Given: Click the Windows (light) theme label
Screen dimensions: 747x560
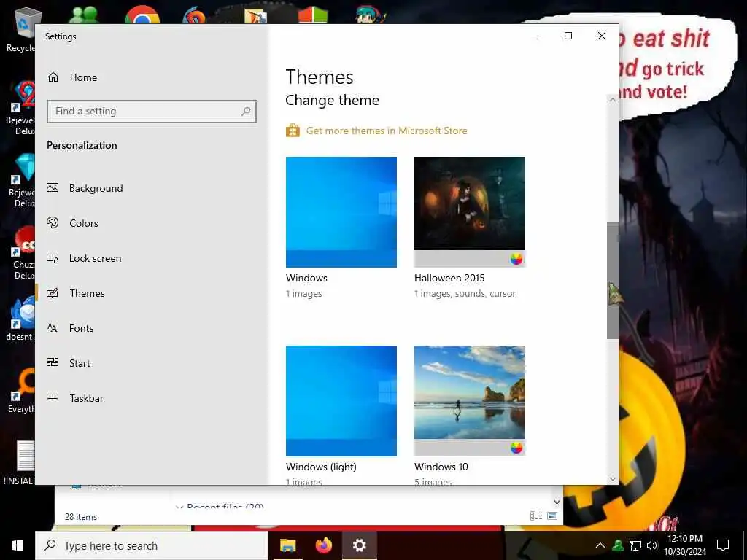Looking at the screenshot, I should pyautogui.click(x=321, y=467).
